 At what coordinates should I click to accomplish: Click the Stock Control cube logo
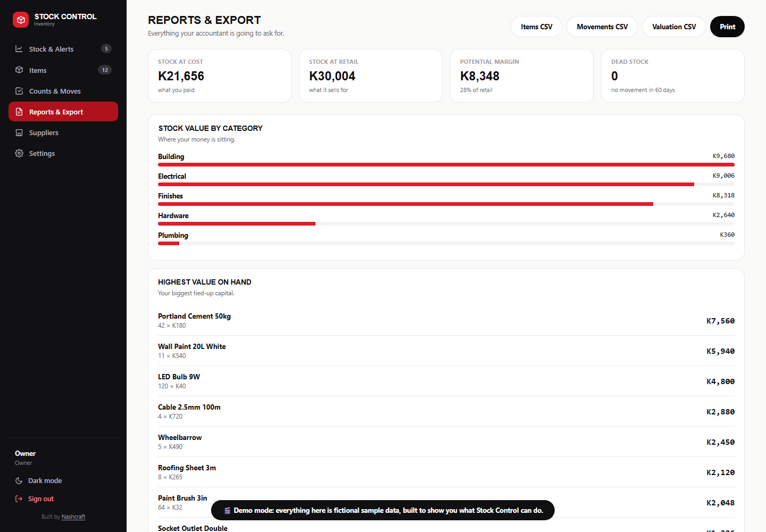(x=21, y=20)
